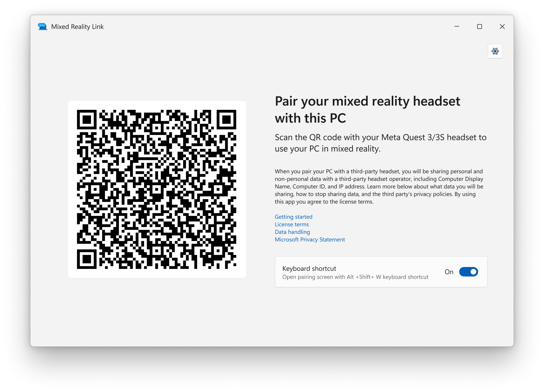Open the Getting started link
This screenshot has height=392, width=544.
pyautogui.click(x=294, y=217)
